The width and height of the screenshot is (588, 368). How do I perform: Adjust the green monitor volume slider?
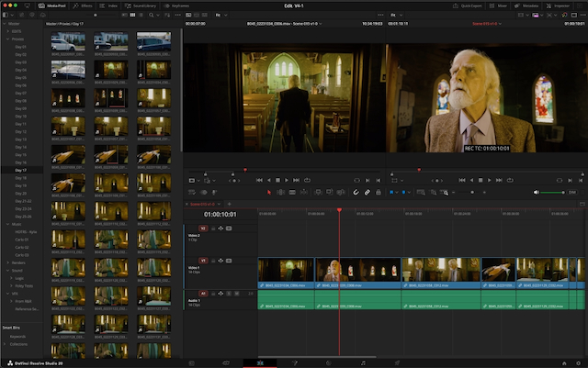click(553, 192)
